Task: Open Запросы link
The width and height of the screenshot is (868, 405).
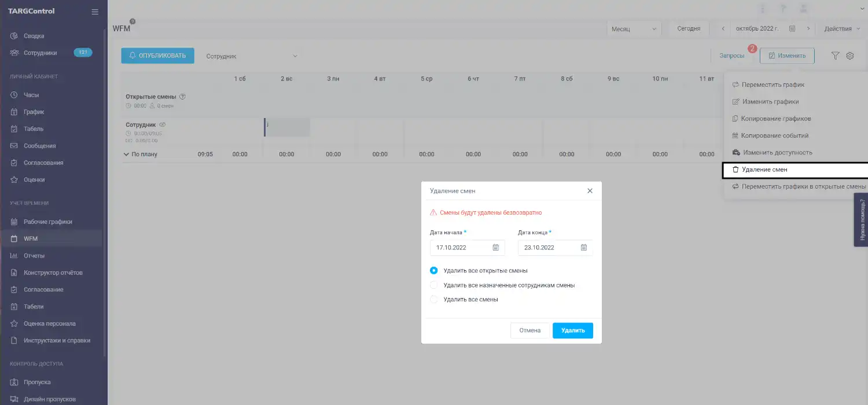Action: 731,56
